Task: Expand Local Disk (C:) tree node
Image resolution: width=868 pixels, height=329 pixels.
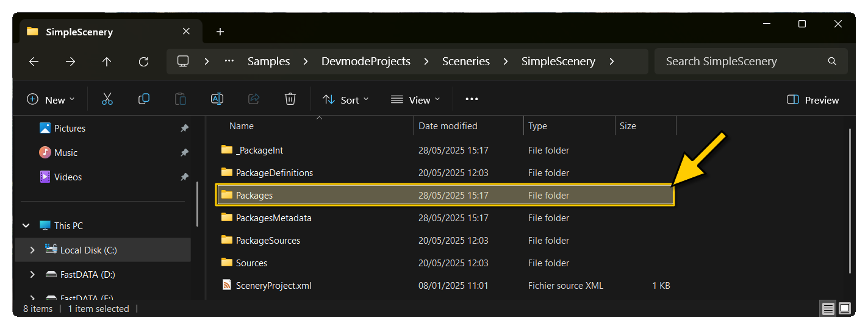Action: (x=32, y=250)
